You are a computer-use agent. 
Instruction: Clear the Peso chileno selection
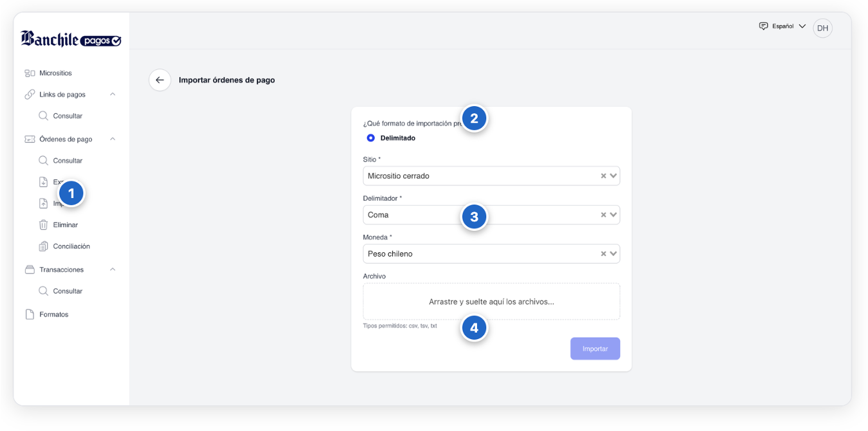click(x=603, y=253)
